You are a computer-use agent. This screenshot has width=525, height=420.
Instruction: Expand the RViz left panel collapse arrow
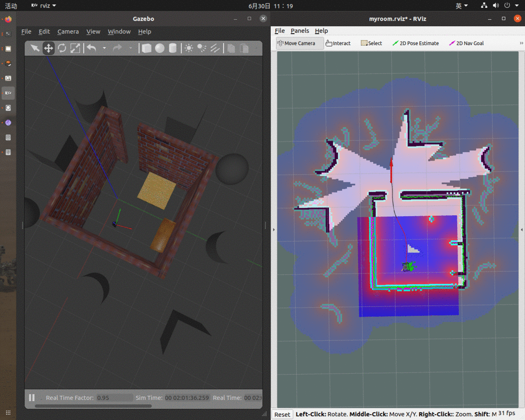[x=274, y=229]
